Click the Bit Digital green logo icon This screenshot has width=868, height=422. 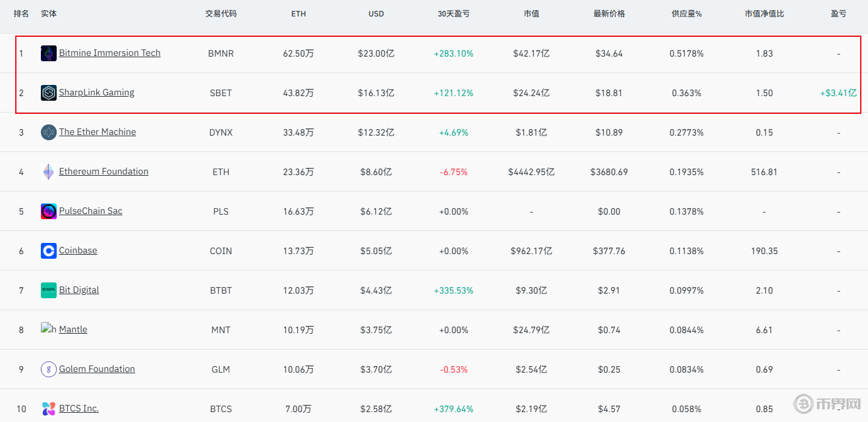tap(49, 290)
